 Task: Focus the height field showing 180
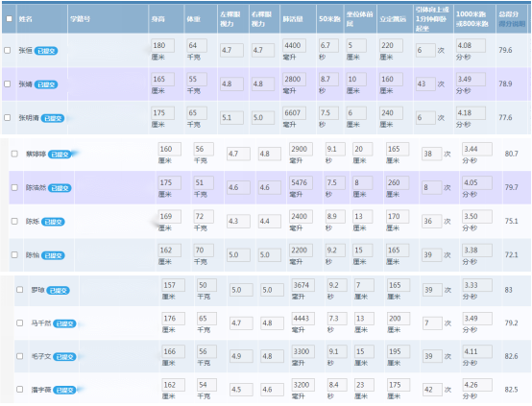163,45
